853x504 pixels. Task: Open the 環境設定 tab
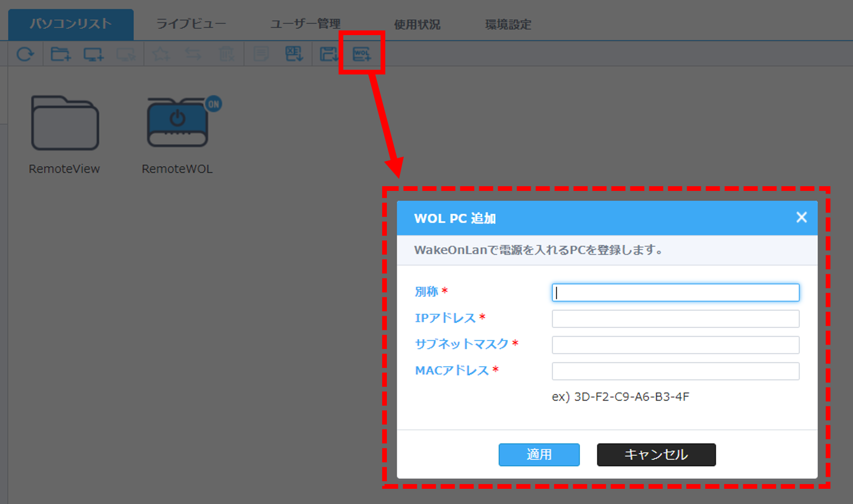point(507,23)
